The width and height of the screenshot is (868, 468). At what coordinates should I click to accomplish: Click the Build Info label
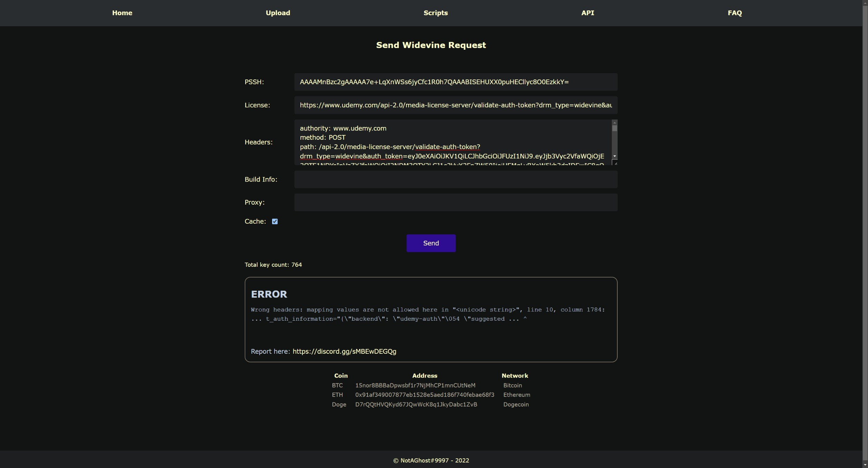coord(261,179)
